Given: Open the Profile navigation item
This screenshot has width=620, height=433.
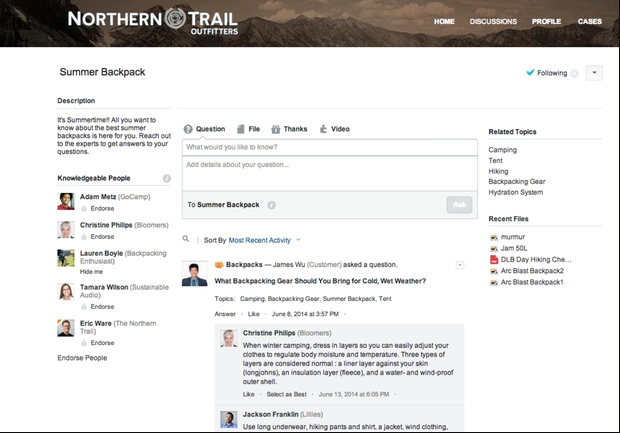Looking at the screenshot, I should [546, 21].
